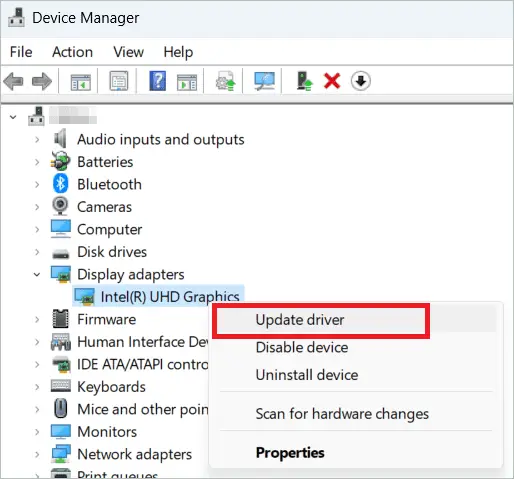Click the Display adapters icon
Screen dimensions: 514x479
(60, 274)
